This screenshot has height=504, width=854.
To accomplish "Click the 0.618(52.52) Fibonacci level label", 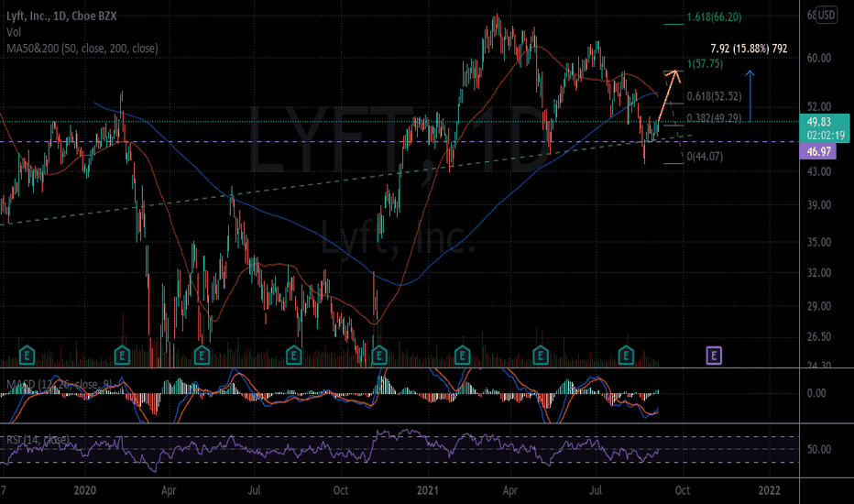I will coord(714,96).
